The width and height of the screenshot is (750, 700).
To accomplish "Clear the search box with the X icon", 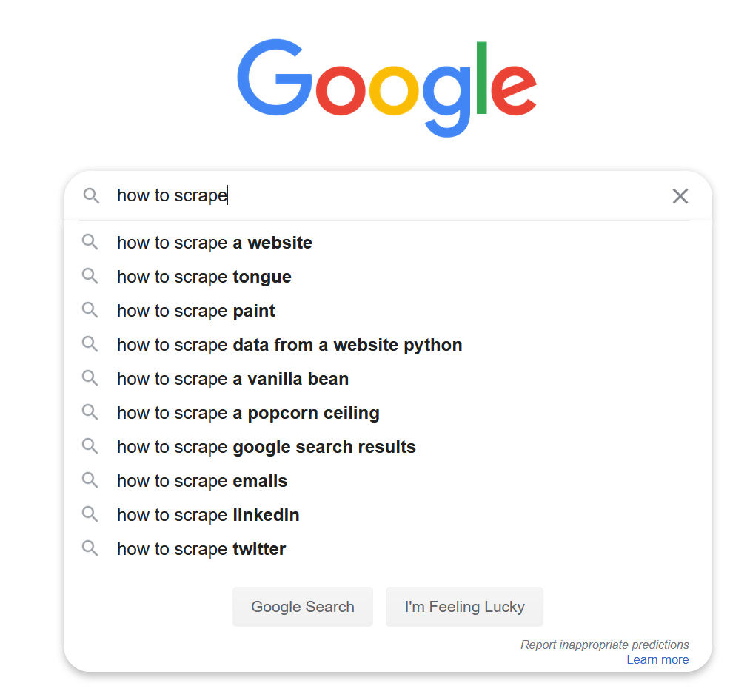I will pyautogui.click(x=680, y=196).
